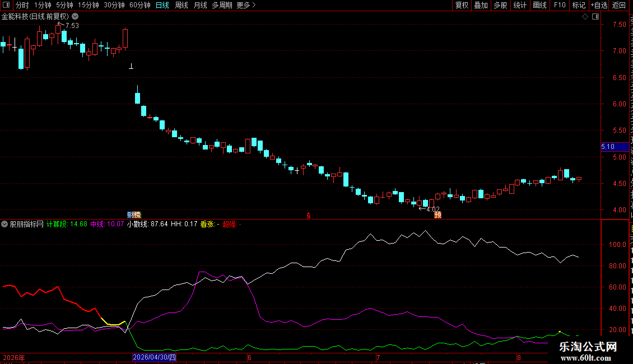Click the 小散线: 87.64 indicator value

pos(147,224)
